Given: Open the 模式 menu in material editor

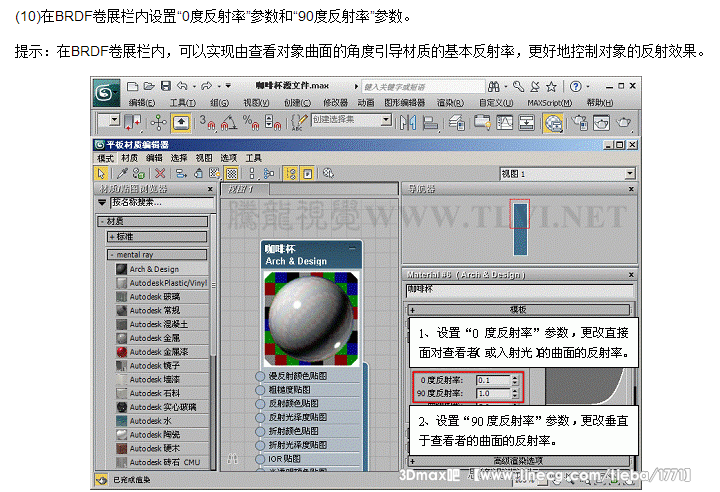Looking at the screenshot, I should tap(105, 158).
